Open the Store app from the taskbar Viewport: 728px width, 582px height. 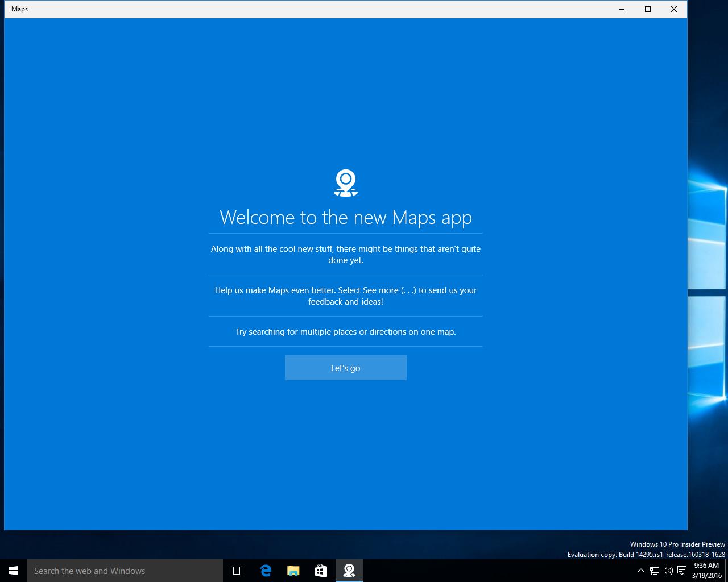321,571
